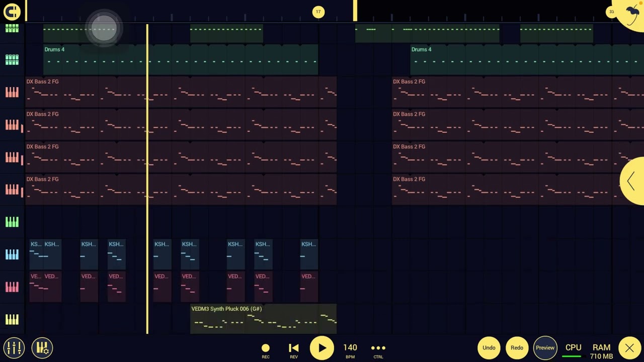Undo the last action
The width and height of the screenshot is (644, 362).
tap(489, 348)
